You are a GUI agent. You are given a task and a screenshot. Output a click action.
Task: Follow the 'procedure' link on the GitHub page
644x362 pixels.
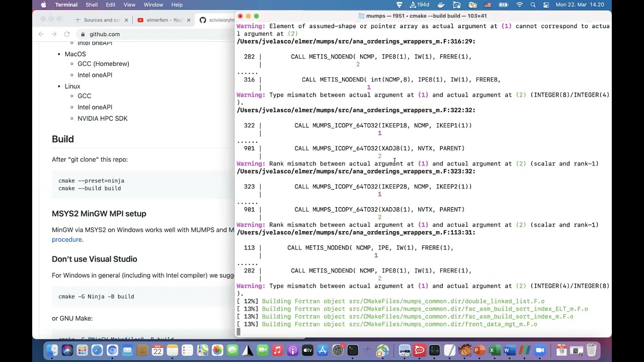pos(67,239)
